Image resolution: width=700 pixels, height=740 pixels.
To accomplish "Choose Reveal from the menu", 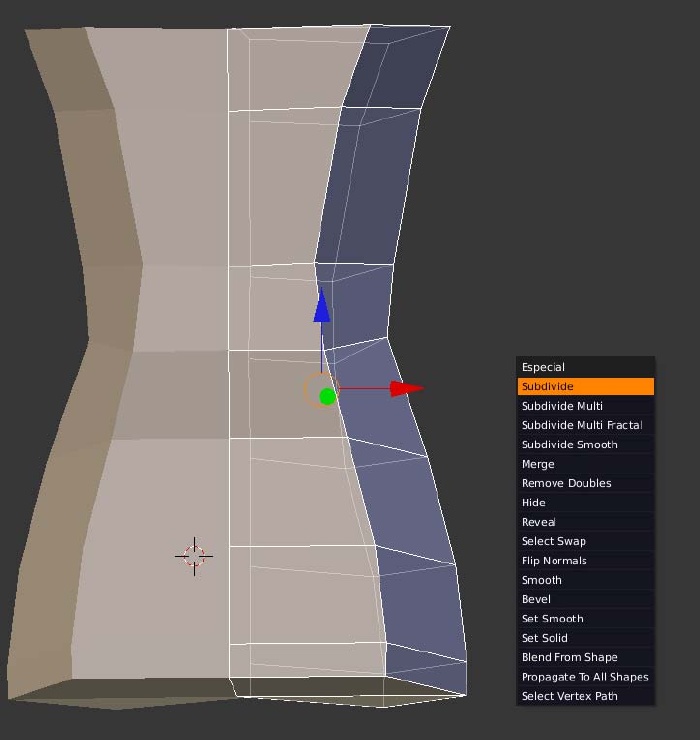I will point(585,522).
